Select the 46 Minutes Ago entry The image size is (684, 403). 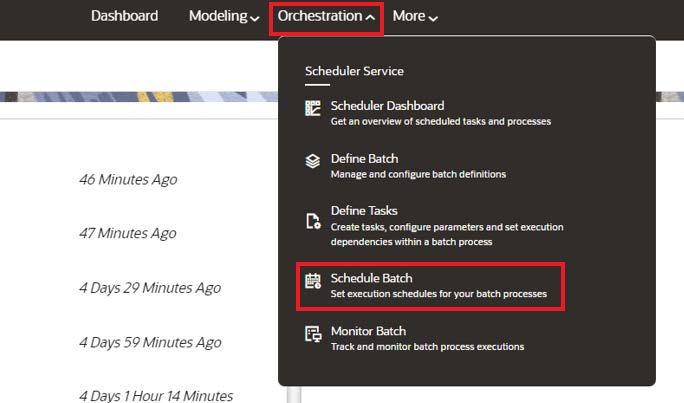coord(128,179)
